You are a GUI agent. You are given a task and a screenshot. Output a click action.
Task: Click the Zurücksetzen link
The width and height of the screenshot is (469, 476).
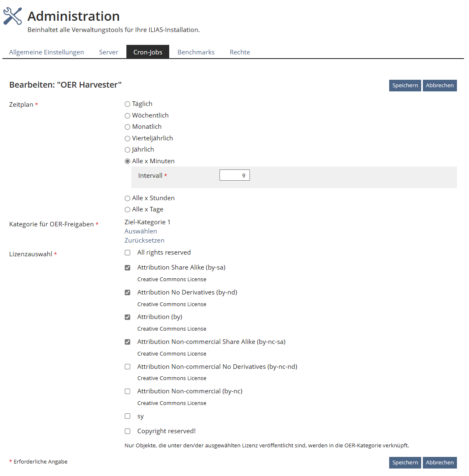pos(144,240)
